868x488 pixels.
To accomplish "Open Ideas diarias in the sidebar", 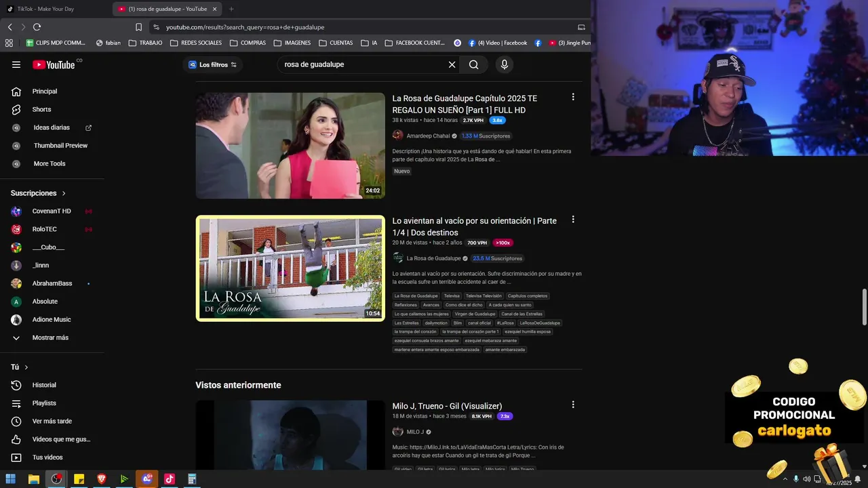I will pos(52,127).
